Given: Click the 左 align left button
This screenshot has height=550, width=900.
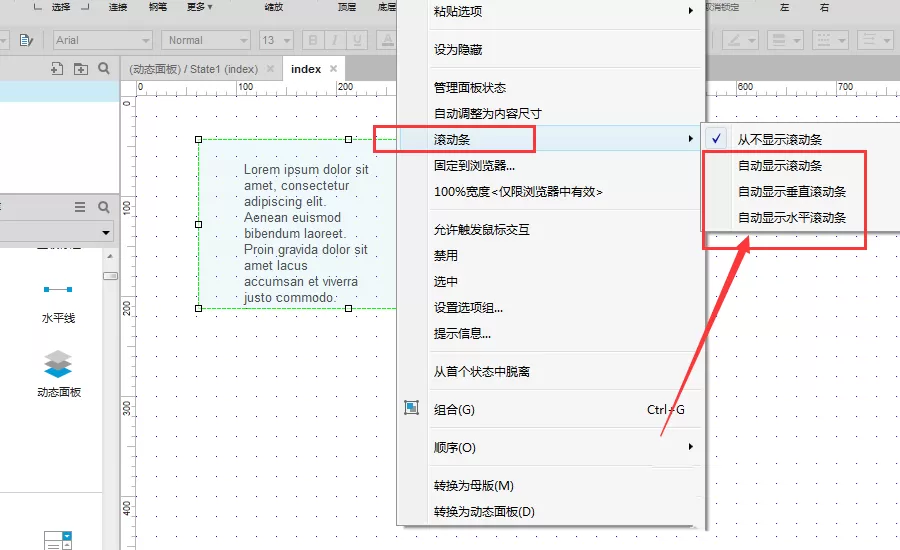Looking at the screenshot, I should (x=784, y=7).
